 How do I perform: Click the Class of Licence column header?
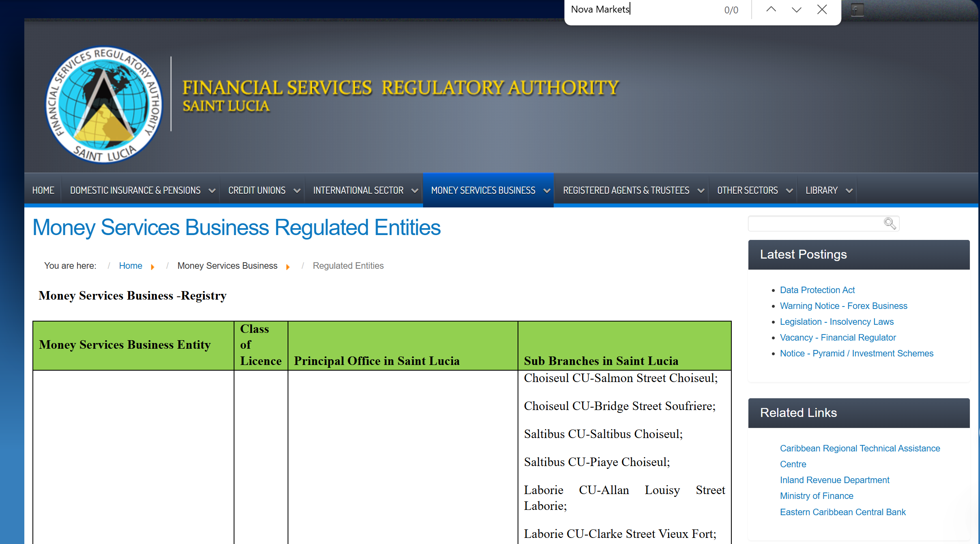[x=261, y=345]
